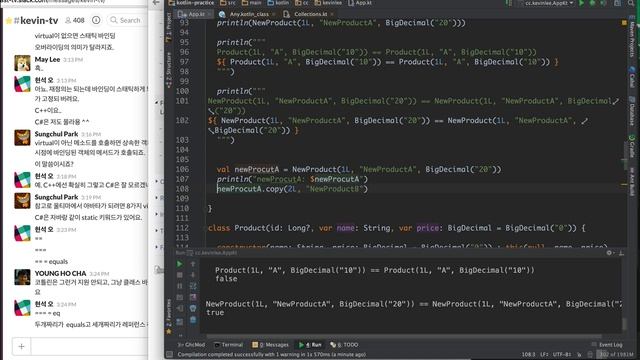Click the main folder breadcrumb
Screen dimensions: 640x360
coord(251,3)
